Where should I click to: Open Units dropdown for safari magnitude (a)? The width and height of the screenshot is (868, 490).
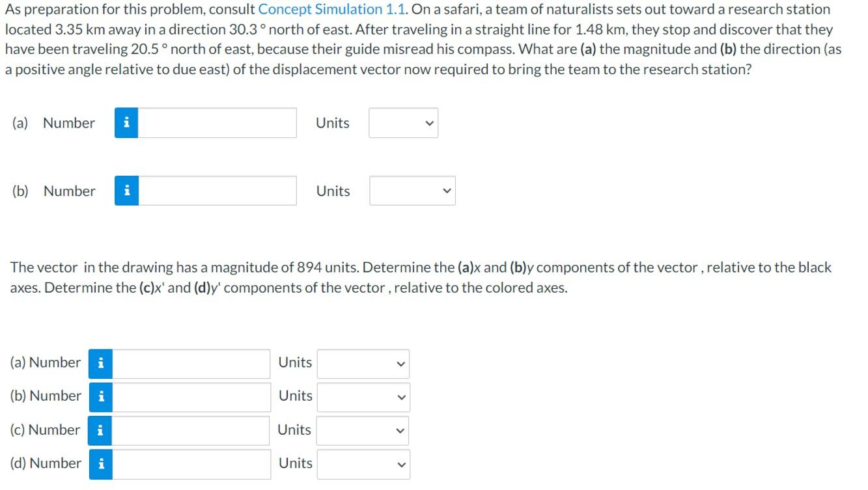(x=403, y=123)
